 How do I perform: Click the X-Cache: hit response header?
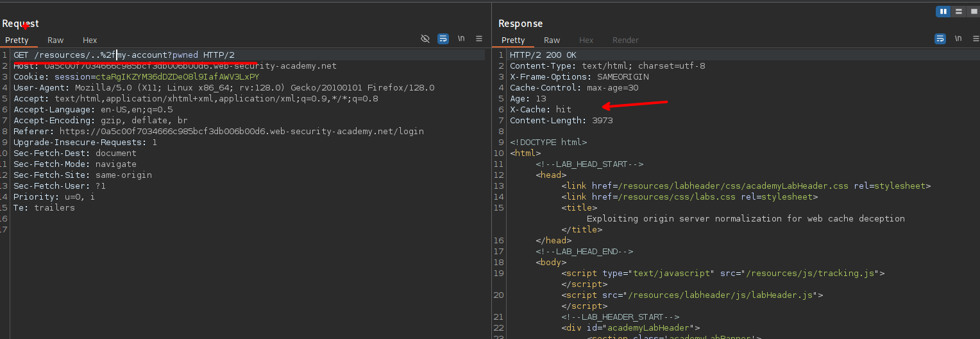540,110
